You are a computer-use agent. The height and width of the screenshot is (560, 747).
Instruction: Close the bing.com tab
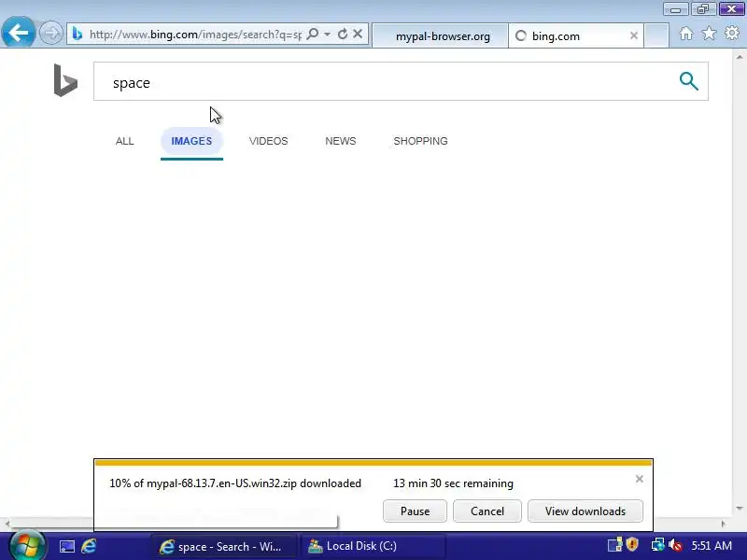pyautogui.click(x=634, y=35)
